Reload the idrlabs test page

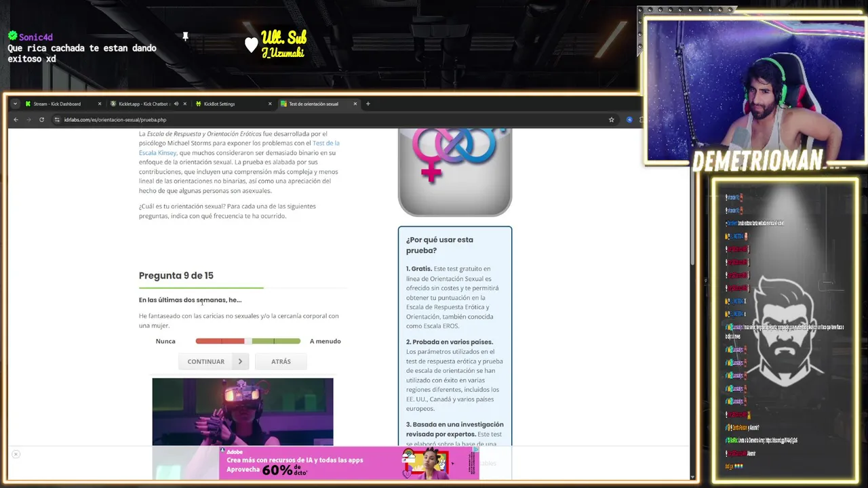click(x=41, y=119)
